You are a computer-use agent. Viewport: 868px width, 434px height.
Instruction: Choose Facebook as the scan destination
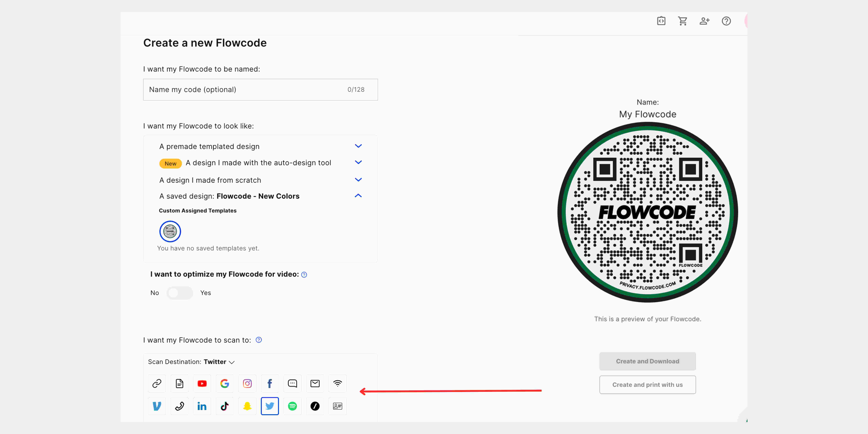point(270,384)
